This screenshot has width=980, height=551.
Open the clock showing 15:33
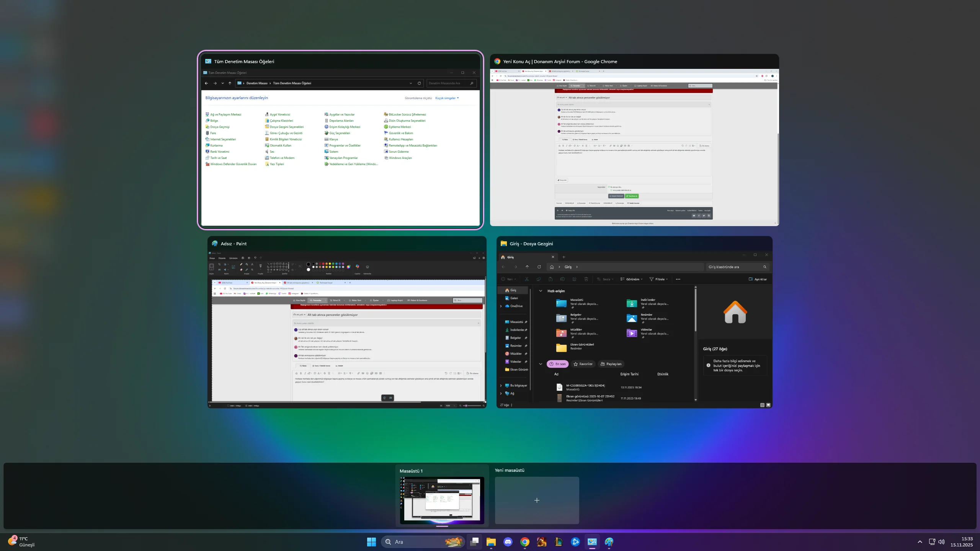[x=961, y=542]
